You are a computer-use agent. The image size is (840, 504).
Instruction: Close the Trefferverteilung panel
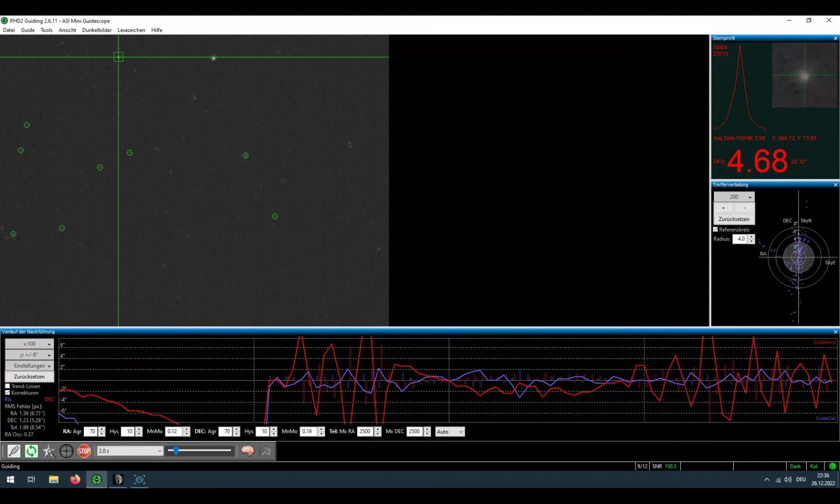tap(835, 185)
